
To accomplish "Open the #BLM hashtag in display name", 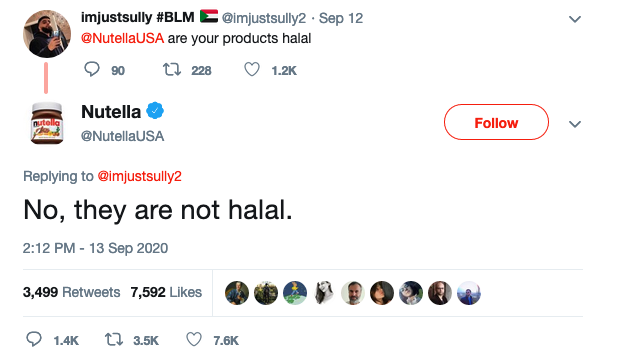I will point(175,17).
